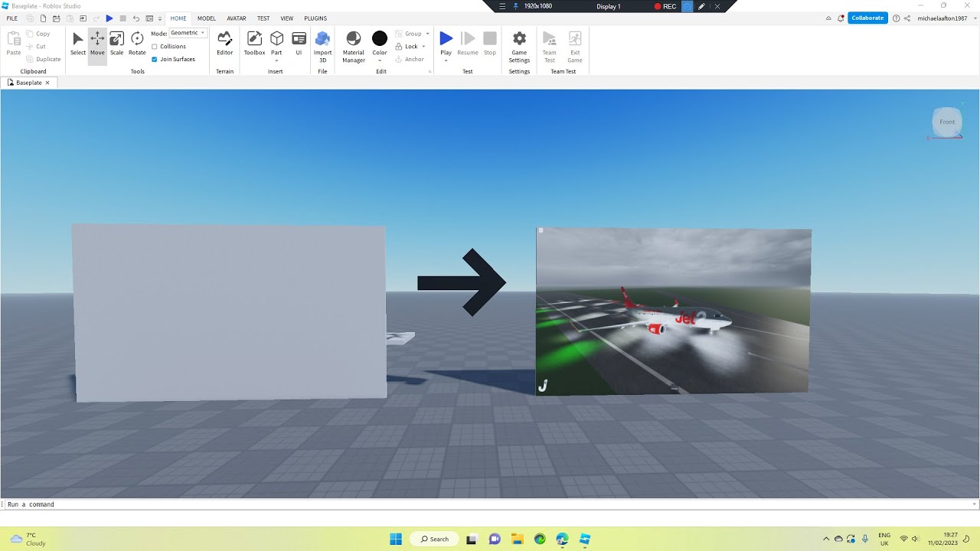The width and height of the screenshot is (980, 551).
Task: Show hidden system tray icons
Action: click(x=826, y=539)
